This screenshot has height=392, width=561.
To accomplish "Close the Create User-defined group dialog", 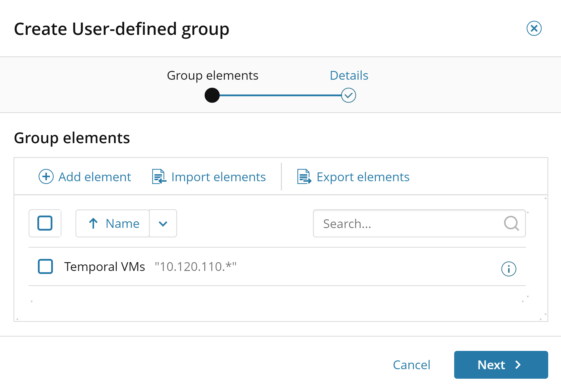I will coord(534,28).
